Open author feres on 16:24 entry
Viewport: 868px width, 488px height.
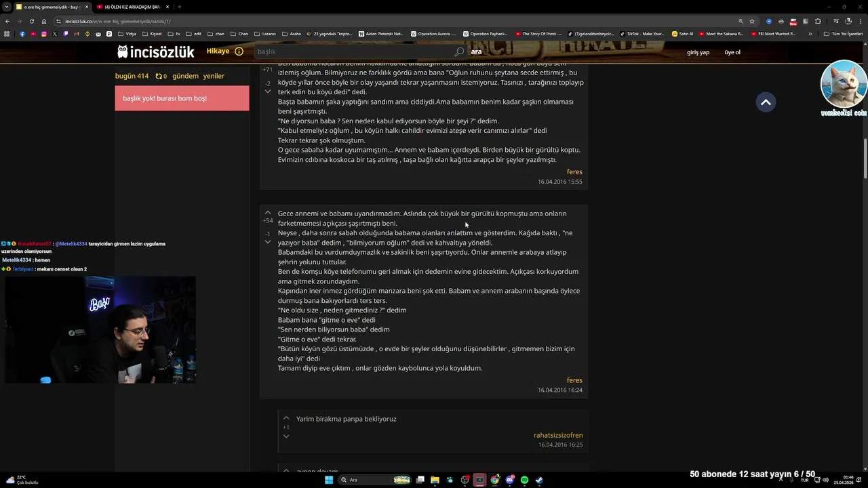pyautogui.click(x=574, y=380)
